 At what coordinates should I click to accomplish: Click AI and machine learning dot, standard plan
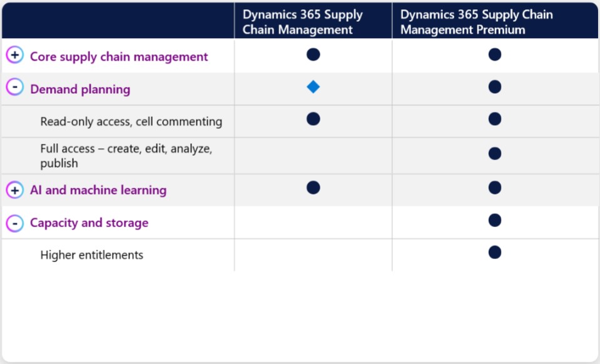pos(313,187)
